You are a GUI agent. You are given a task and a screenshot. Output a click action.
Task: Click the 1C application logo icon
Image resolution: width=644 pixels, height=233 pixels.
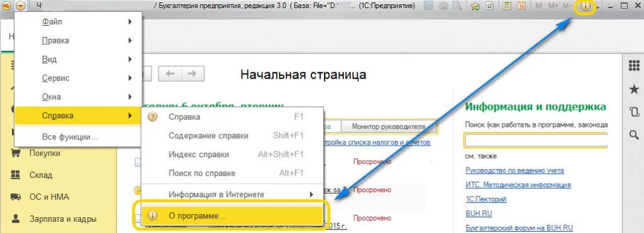point(6,6)
